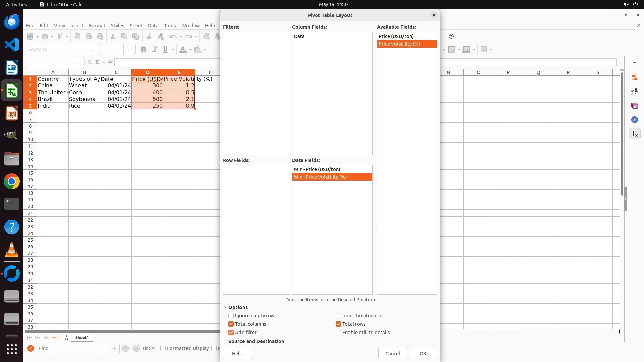Screen dimensions: 644x362
Task: Open the Data menu
Action: click(x=153, y=26)
